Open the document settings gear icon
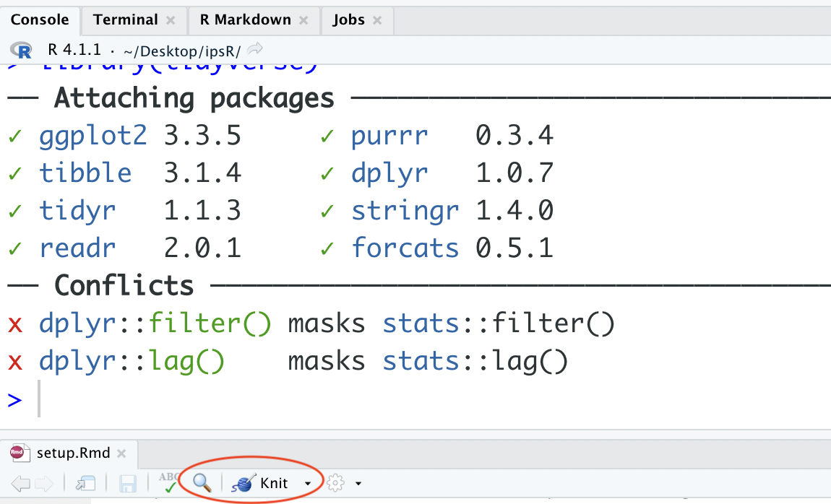Image resolution: width=831 pixels, height=504 pixels. [x=334, y=482]
